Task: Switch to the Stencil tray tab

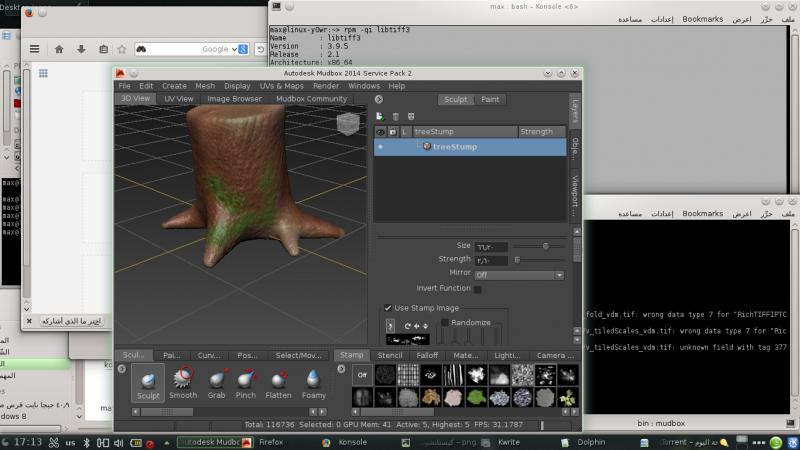Action: tap(390, 355)
